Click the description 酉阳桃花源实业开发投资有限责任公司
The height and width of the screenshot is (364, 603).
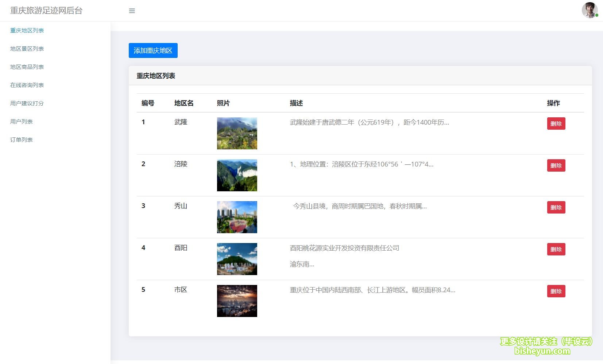click(344, 248)
